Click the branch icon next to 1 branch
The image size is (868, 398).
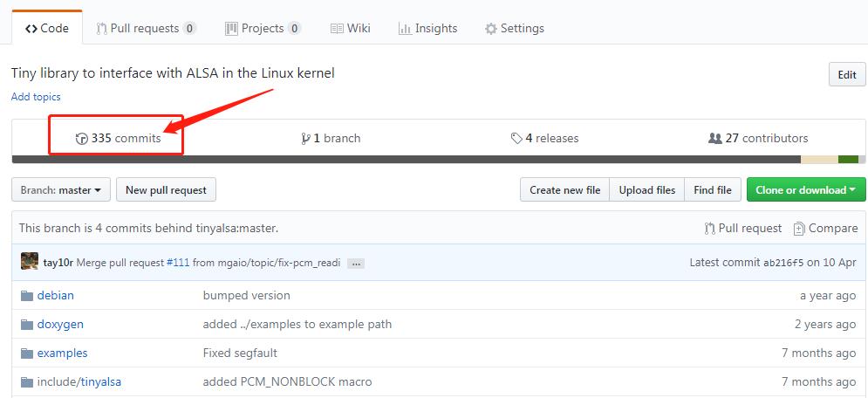(305, 138)
